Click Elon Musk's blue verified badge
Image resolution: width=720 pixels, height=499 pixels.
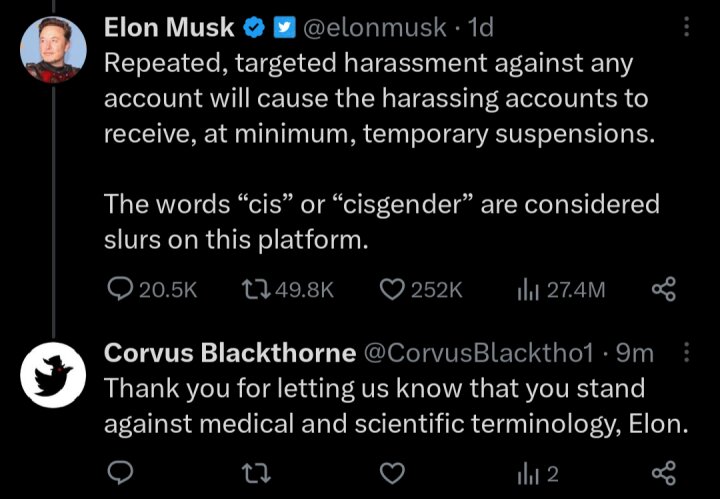click(x=253, y=28)
